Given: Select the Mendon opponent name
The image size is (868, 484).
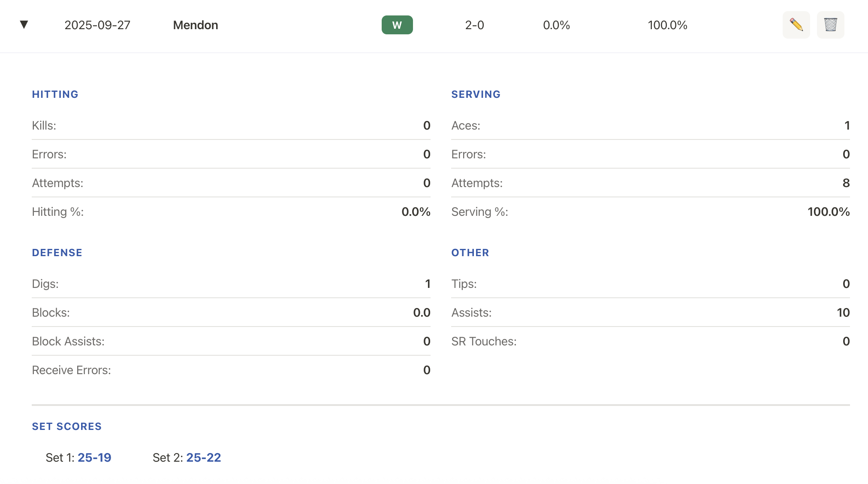Looking at the screenshot, I should coord(196,25).
